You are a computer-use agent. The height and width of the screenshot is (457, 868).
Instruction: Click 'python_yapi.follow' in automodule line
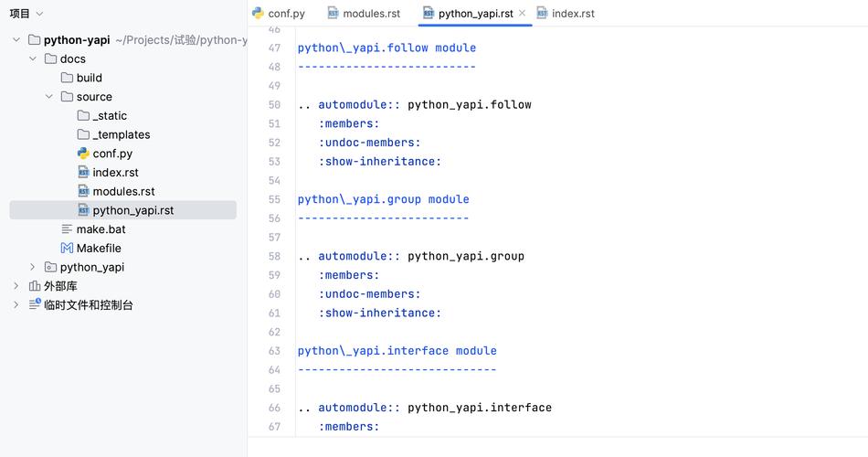[x=470, y=105]
